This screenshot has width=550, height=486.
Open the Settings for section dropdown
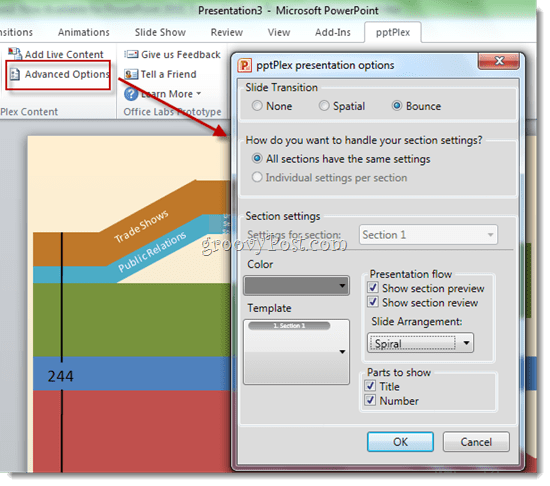pos(428,235)
